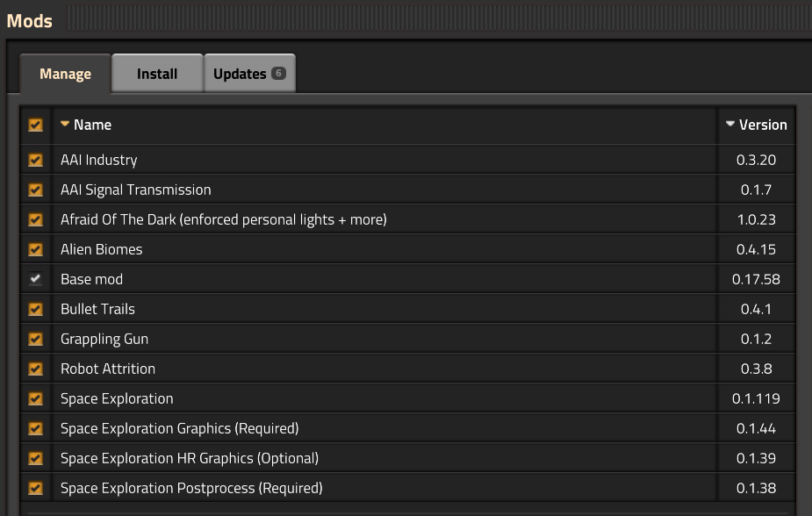Disable the AAI Industry mod checkbox

[x=35, y=160]
